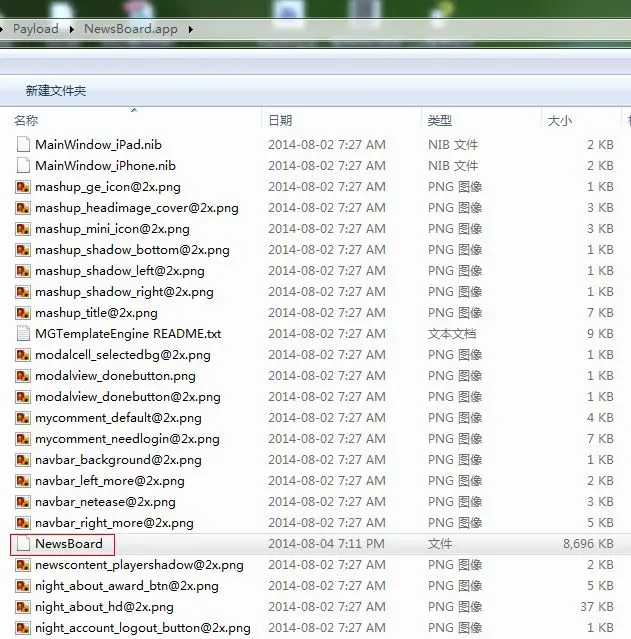Select the NewsBoard file name
Image resolution: width=631 pixels, height=639 pixels.
tap(69, 544)
